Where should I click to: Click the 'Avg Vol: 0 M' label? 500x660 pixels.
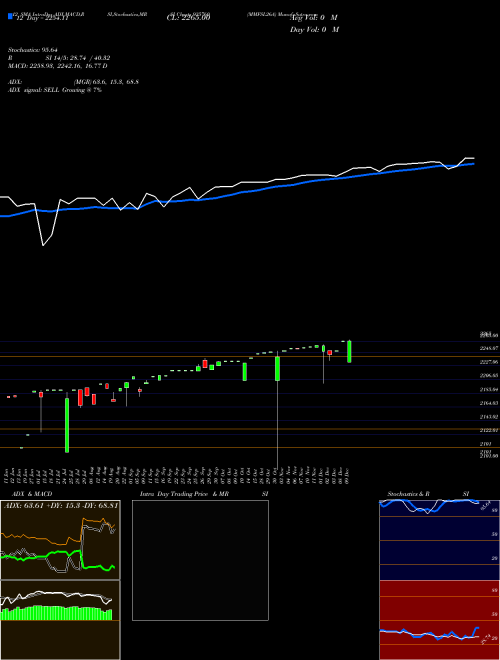point(314,18)
